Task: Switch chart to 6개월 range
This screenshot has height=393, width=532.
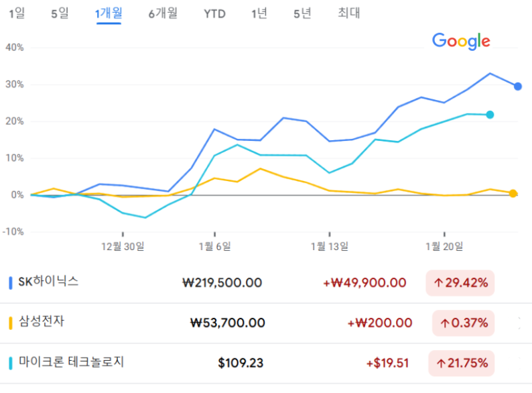Action: pos(163,13)
